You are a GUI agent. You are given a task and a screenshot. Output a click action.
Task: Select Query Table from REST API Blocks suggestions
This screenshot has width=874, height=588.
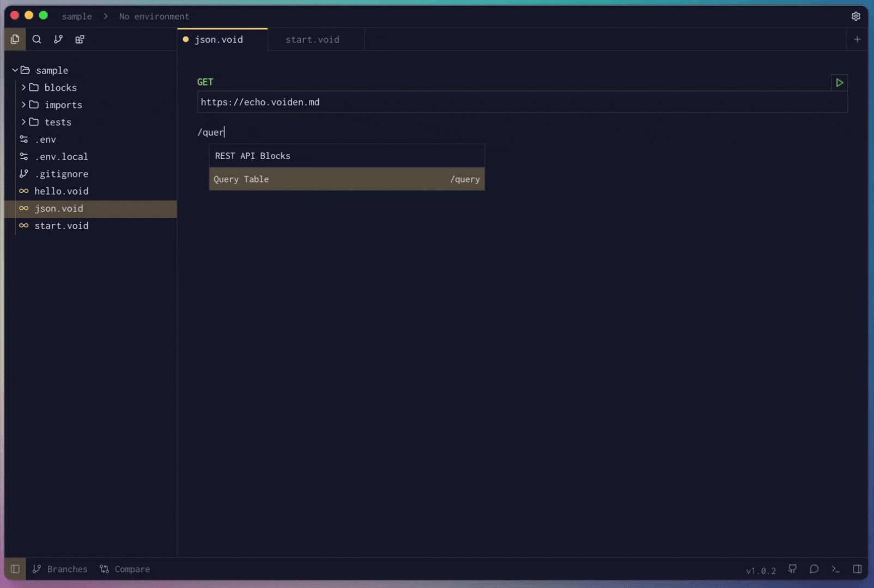point(347,179)
